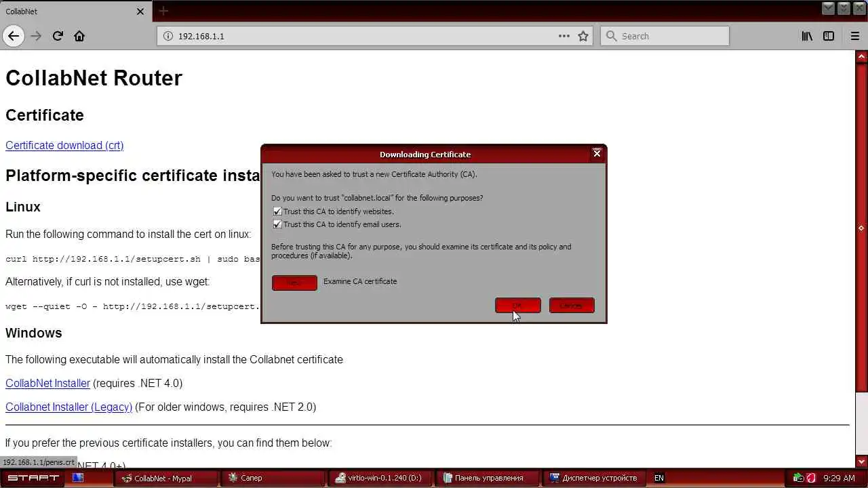Open the browser home page

pyautogui.click(x=79, y=36)
